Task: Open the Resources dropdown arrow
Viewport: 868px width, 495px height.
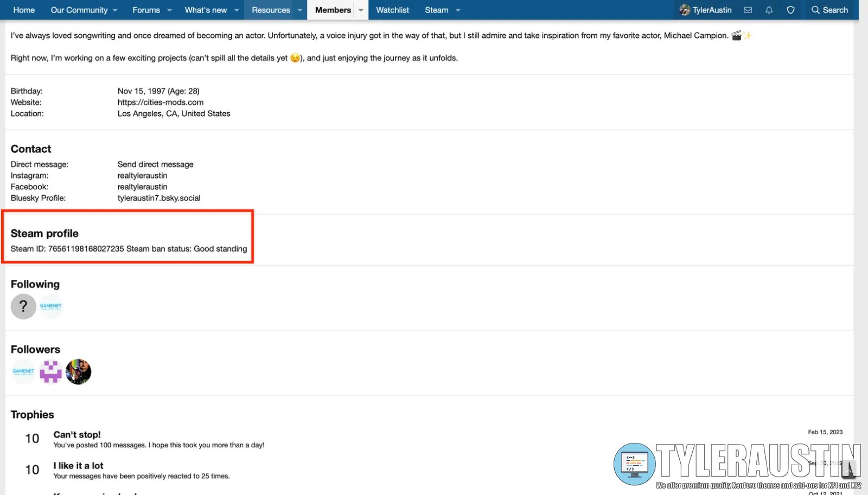Action: [x=299, y=10]
